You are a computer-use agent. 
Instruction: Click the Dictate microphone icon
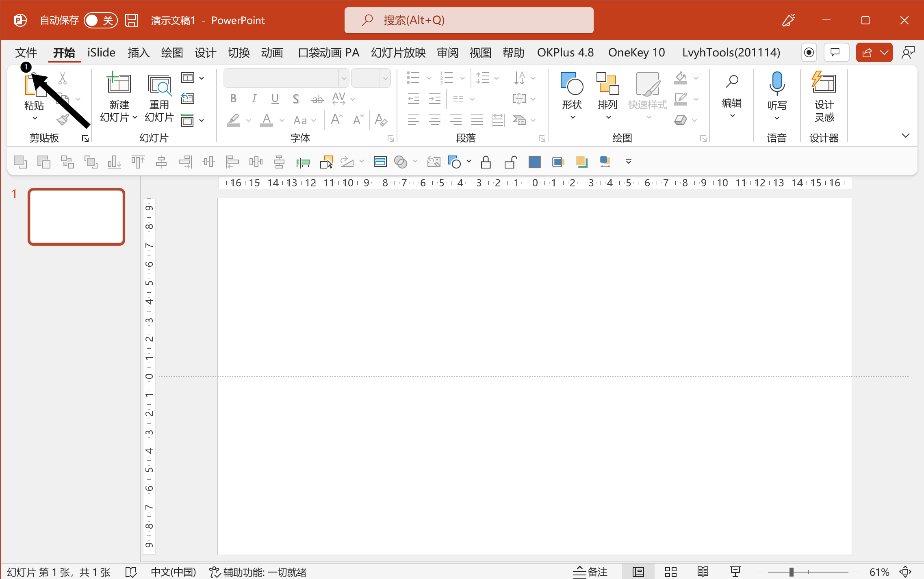777,83
